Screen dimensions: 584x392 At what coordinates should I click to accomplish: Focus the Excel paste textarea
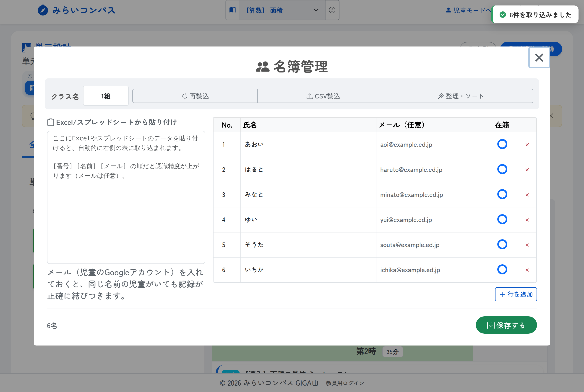[126, 197]
